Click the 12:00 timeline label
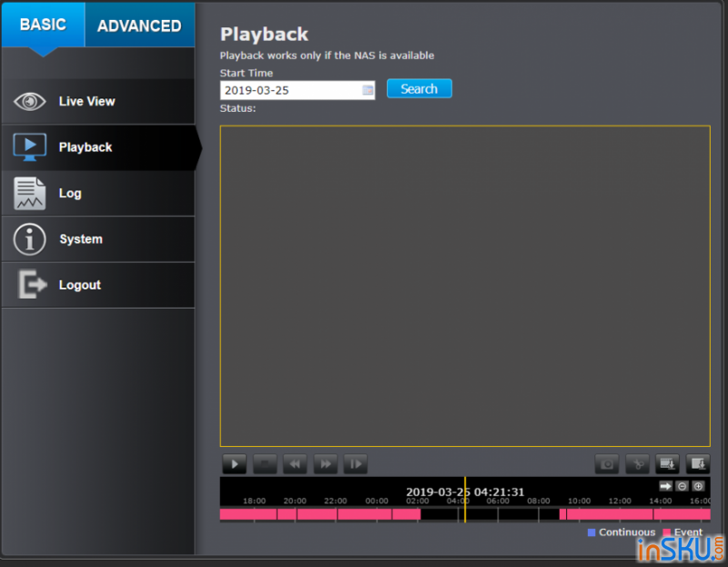Screen dimensions: 728x567 pos(620,501)
